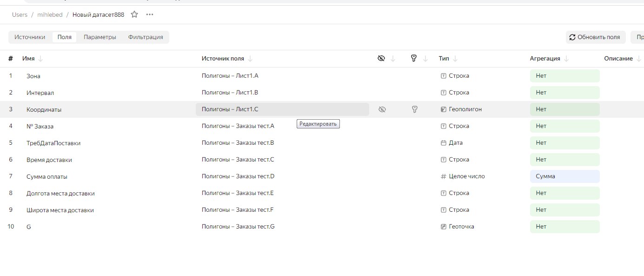644x276 pixels.
Task: Click the hidden-eye column header icon
Action: click(381, 58)
